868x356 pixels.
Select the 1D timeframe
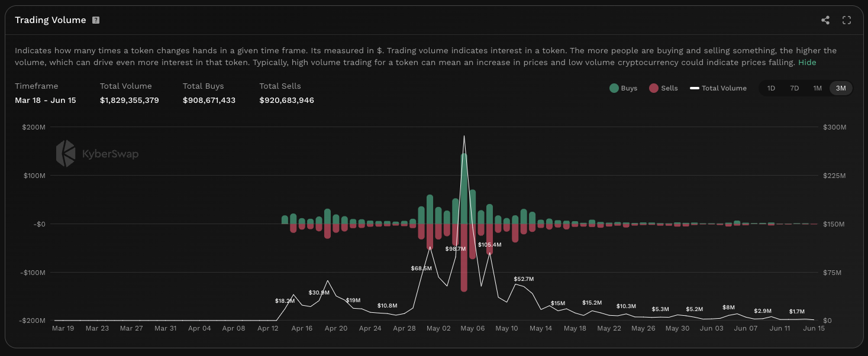pyautogui.click(x=771, y=88)
